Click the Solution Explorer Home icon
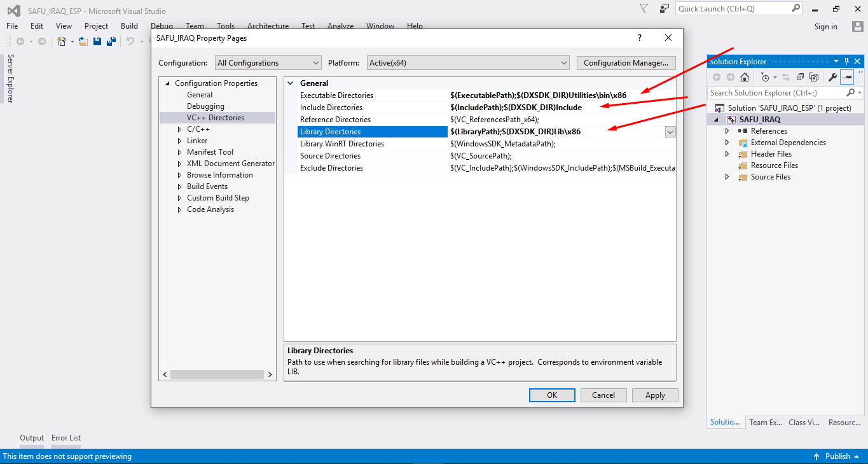Image resolution: width=868 pixels, height=464 pixels. [x=745, y=77]
